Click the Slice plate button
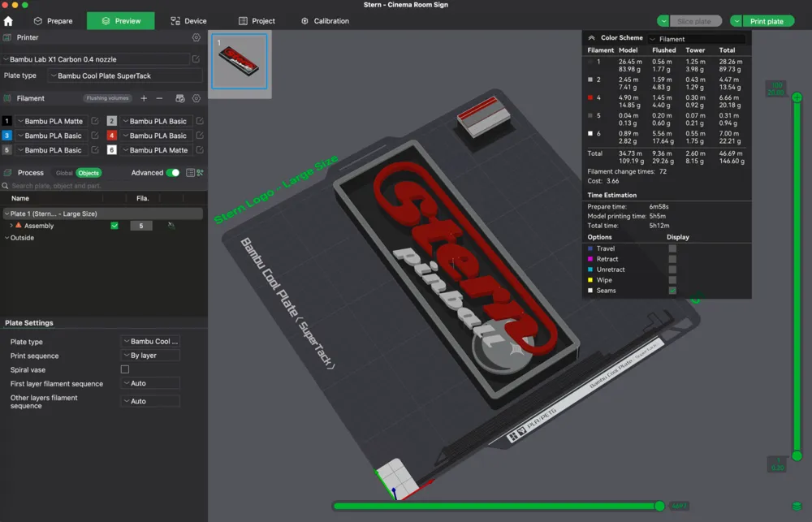 tap(696, 21)
